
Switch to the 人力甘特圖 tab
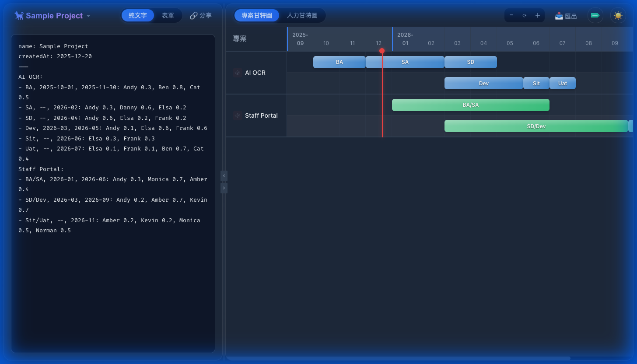click(x=301, y=15)
